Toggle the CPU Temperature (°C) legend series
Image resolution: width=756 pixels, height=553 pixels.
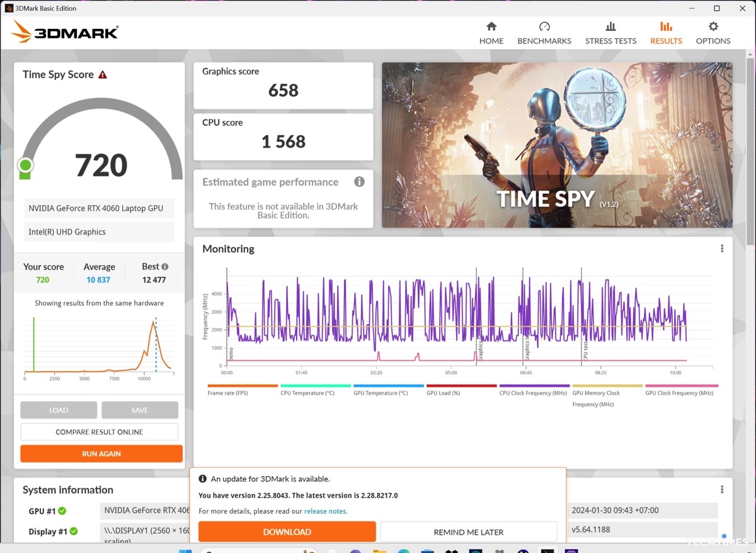coord(316,389)
